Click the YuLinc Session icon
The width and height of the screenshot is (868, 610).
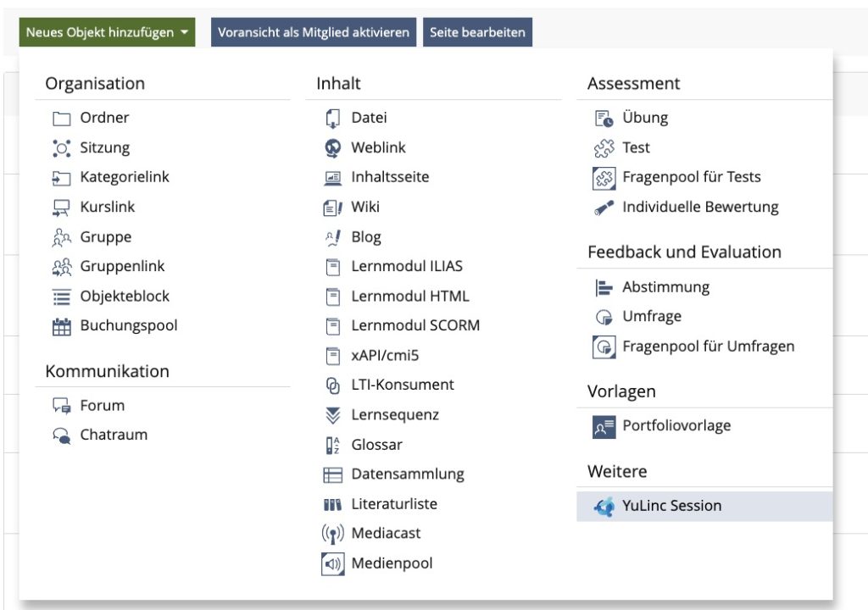(604, 507)
